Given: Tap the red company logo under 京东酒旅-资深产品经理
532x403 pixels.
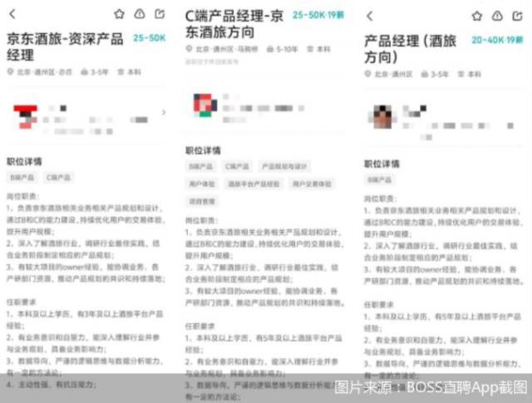Looking at the screenshot, I should 26,117.
